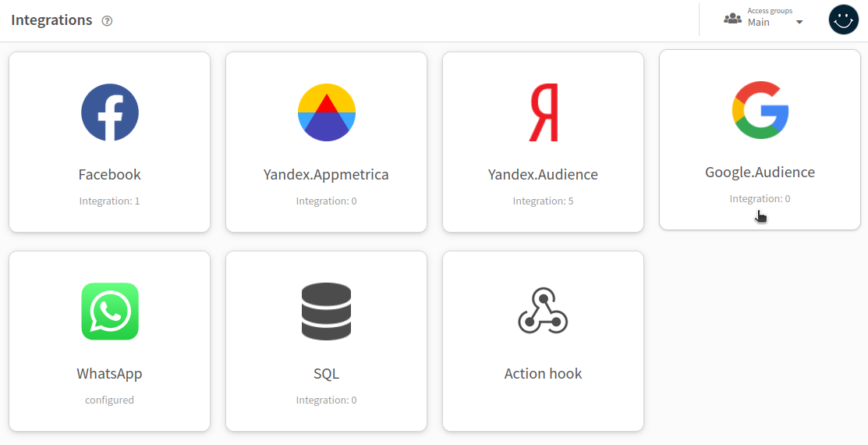Click the SQL card title
This screenshot has height=445, width=868.
[x=327, y=373]
